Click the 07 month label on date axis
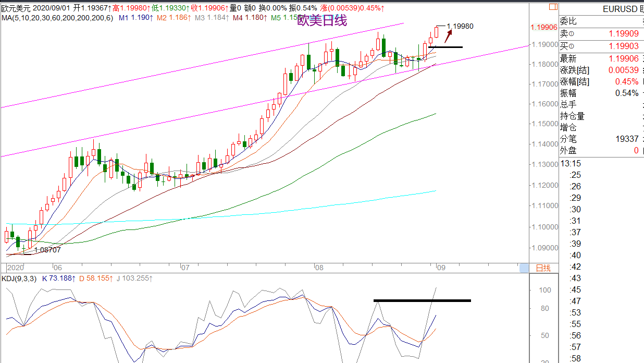The width and height of the screenshot is (644, 363). (x=184, y=268)
